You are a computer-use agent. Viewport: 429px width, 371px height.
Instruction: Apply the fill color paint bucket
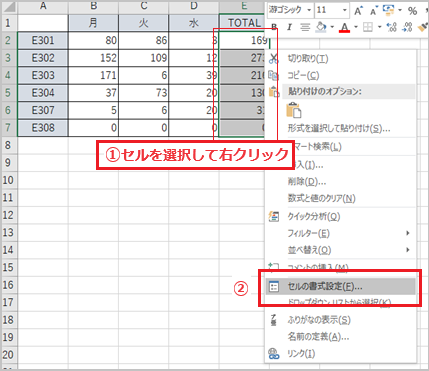click(x=321, y=27)
